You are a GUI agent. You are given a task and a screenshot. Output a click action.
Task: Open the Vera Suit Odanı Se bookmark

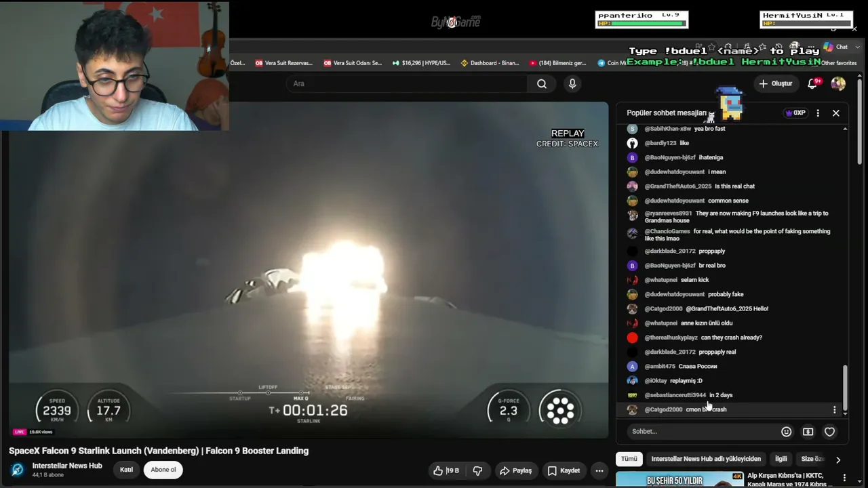pyautogui.click(x=353, y=63)
